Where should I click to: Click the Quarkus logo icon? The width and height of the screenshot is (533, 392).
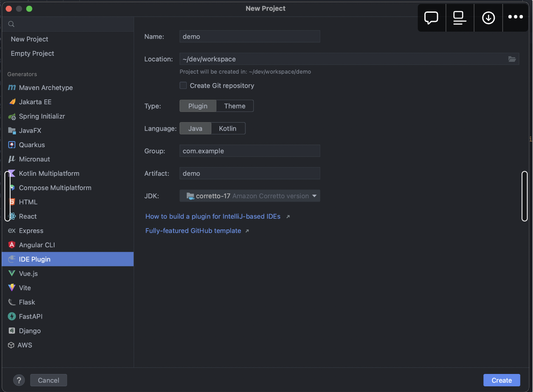coord(12,145)
